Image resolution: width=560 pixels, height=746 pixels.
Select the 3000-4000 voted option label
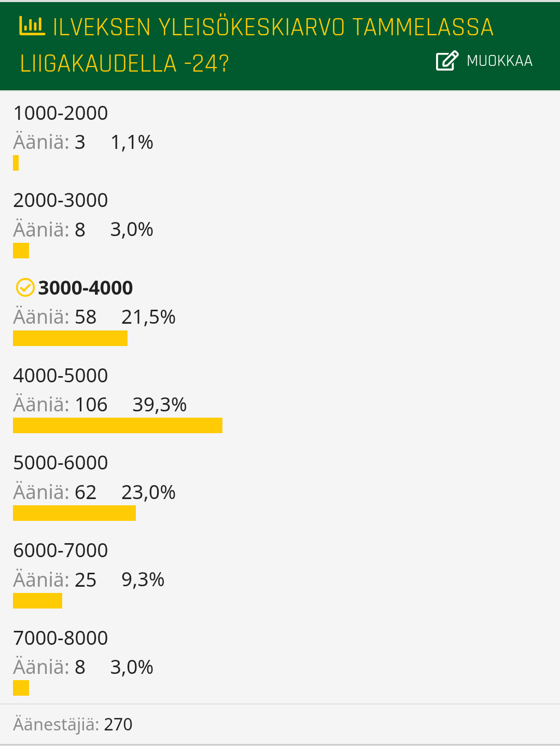86,287
